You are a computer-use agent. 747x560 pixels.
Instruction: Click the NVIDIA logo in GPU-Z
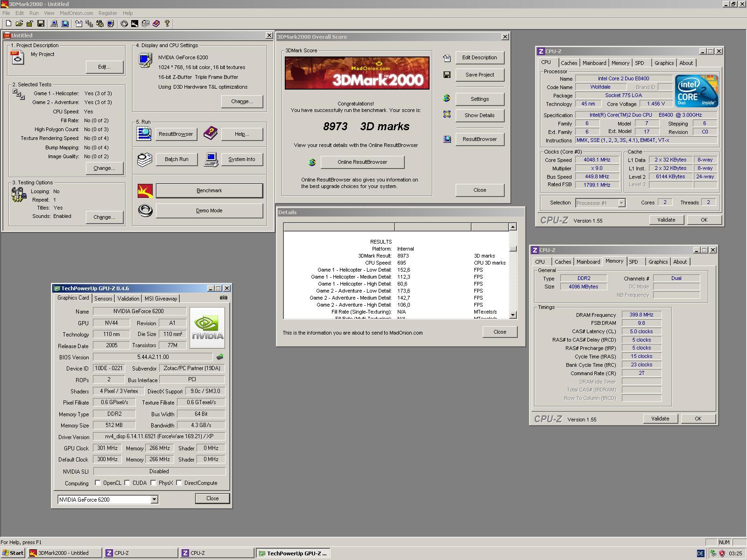click(x=207, y=328)
